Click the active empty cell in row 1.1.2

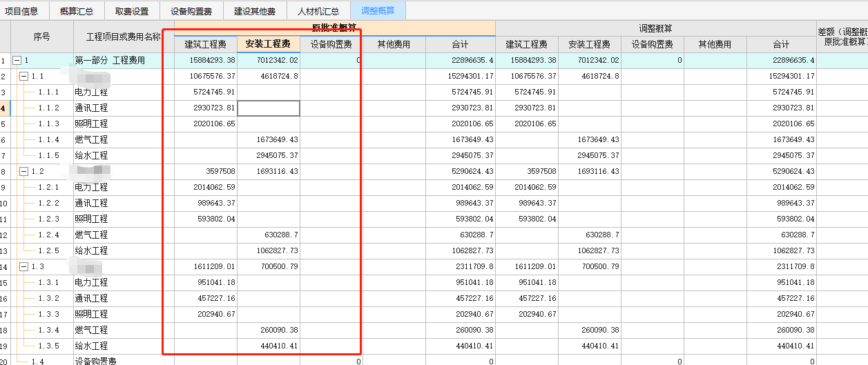(x=269, y=108)
